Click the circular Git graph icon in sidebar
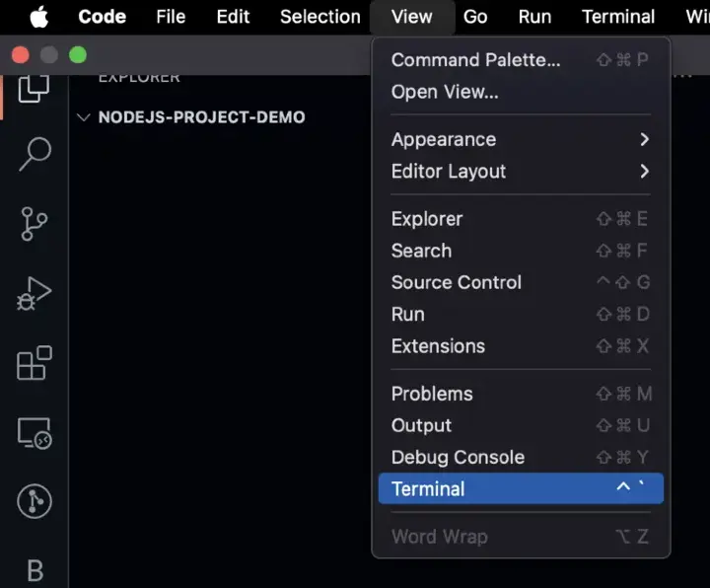 (x=35, y=502)
